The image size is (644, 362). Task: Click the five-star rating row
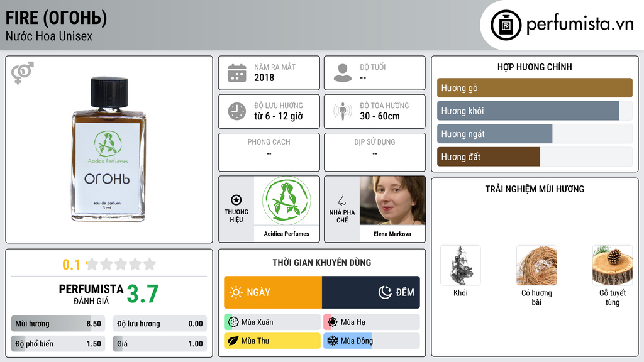coord(121,264)
